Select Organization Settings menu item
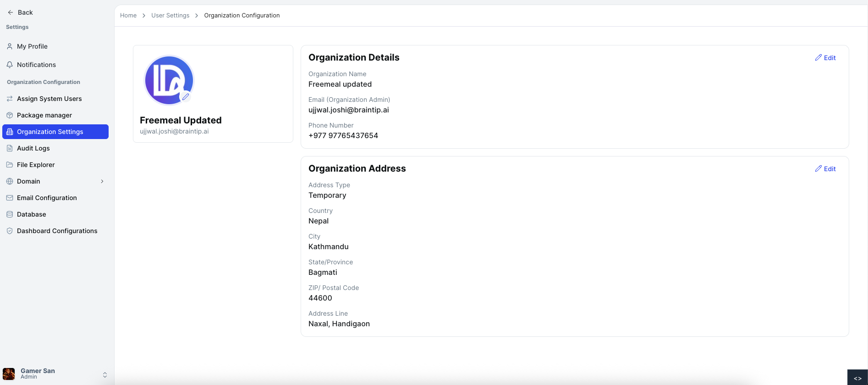 55,132
